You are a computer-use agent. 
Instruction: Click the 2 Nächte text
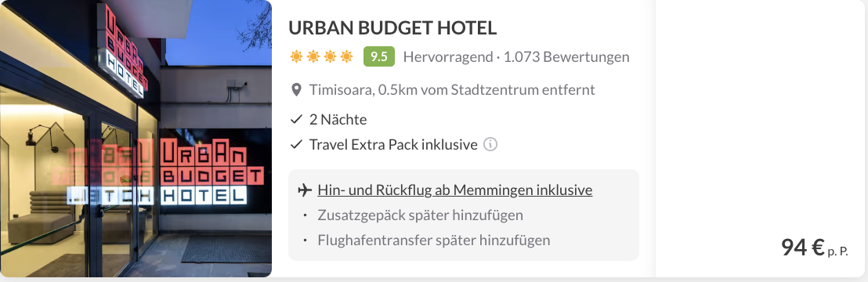pos(338,119)
